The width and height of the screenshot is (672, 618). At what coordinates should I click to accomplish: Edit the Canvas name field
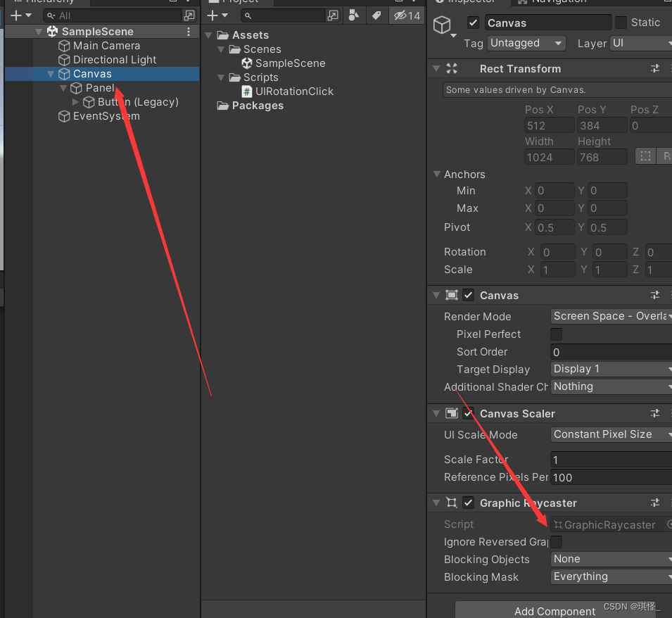click(x=548, y=23)
